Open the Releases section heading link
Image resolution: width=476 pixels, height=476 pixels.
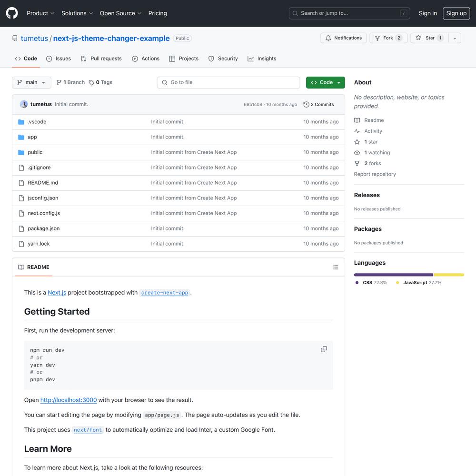point(367,195)
